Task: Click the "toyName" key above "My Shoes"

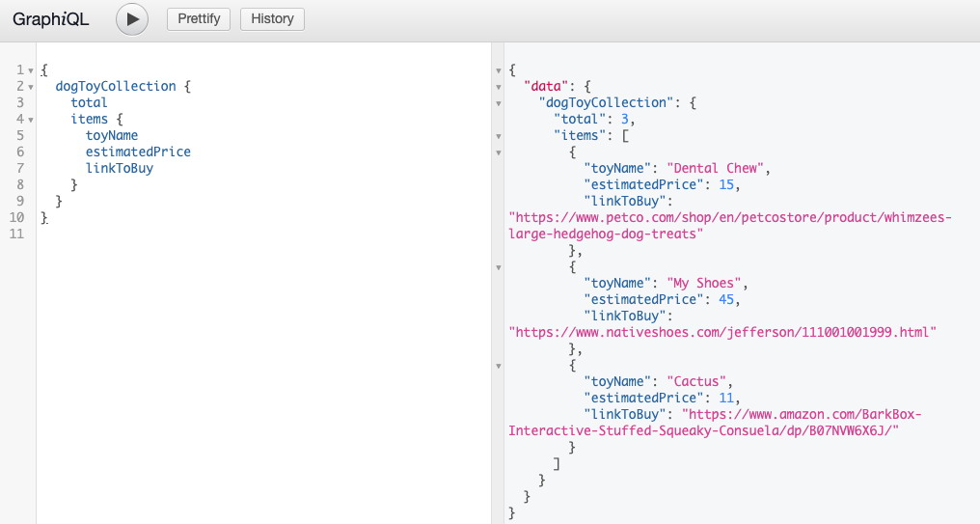Action: click(617, 283)
